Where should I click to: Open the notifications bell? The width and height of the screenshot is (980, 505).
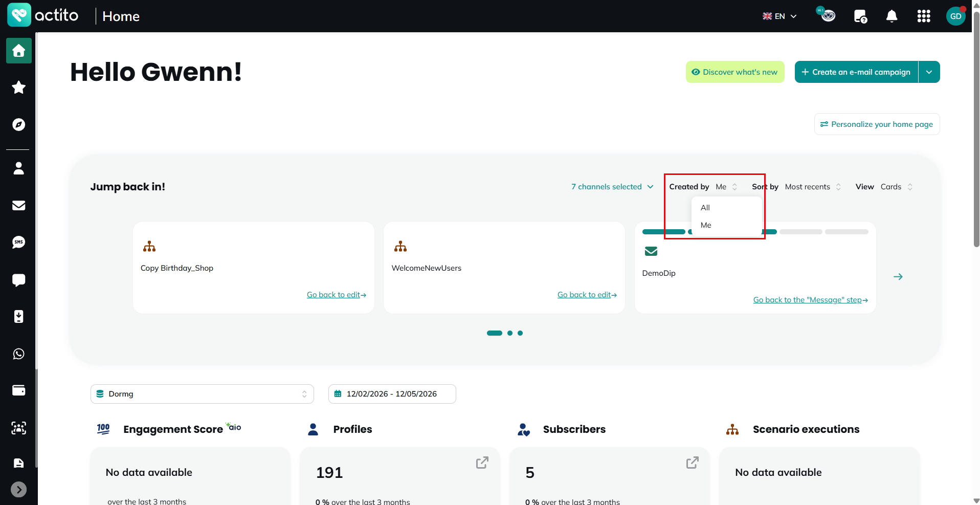click(892, 16)
